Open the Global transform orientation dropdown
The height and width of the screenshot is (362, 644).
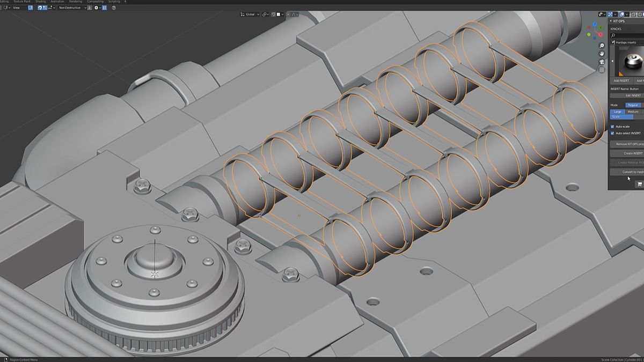click(x=251, y=14)
